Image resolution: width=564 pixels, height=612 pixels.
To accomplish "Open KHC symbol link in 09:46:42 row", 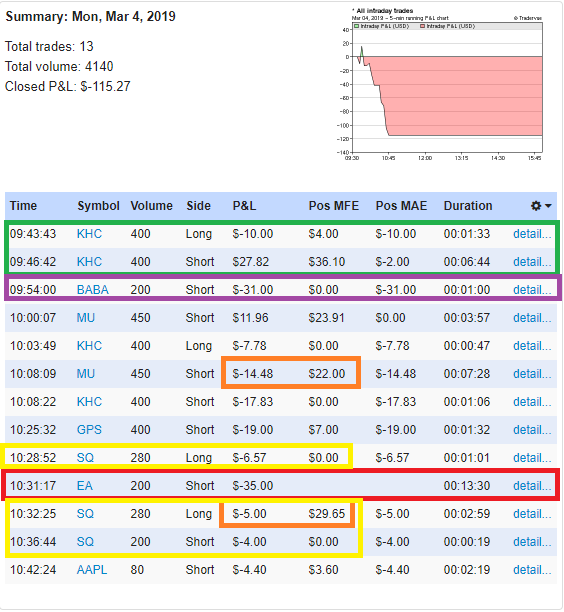I will point(89,262).
